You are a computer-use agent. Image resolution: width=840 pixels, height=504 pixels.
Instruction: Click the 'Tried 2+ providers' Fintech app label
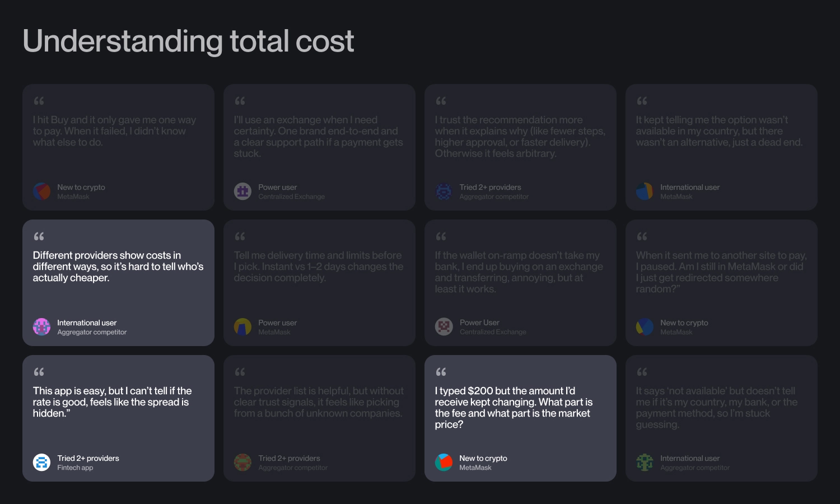88,458
